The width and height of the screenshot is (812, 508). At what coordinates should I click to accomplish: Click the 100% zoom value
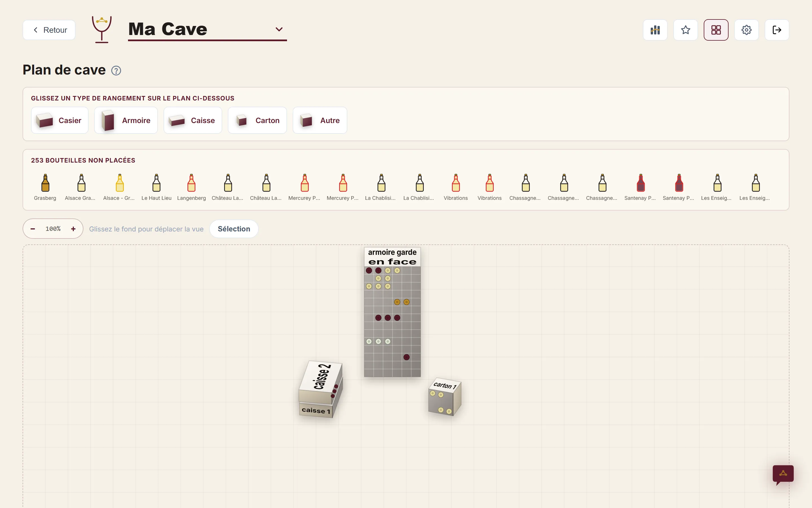(x=53, y=229)
